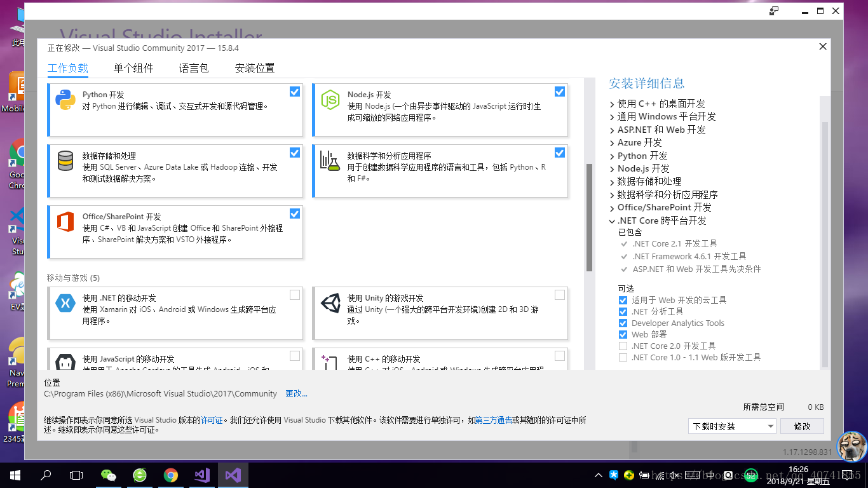Click the Python workload snake icon
Image resolution: width=868 pixels, height=488 pixels.
click(65, 100)
